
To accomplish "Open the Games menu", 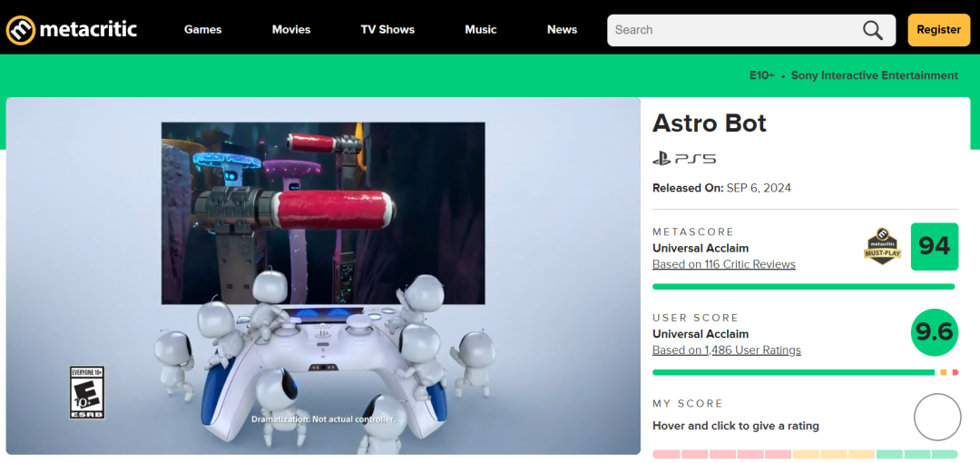I will [202, 29].
